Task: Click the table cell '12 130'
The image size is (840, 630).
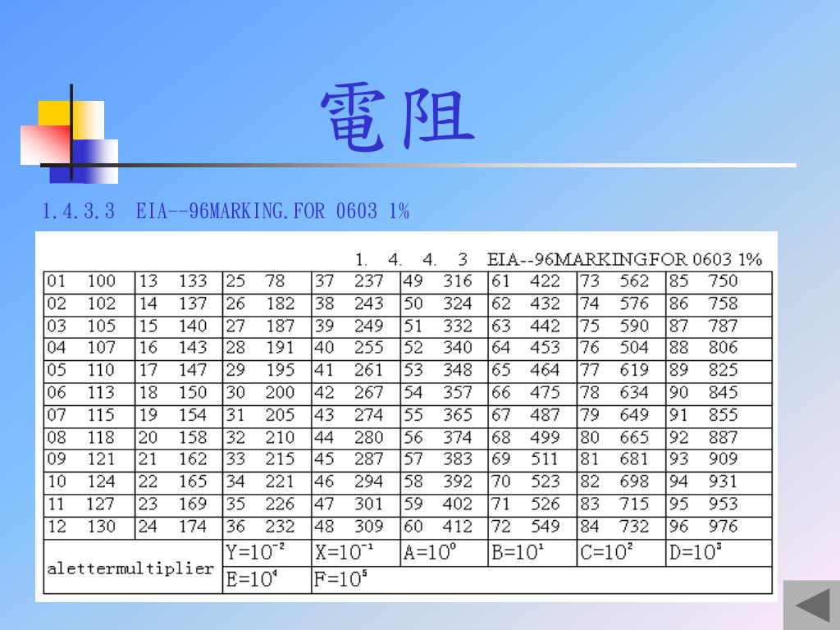Action: click(x=89, y=527)
